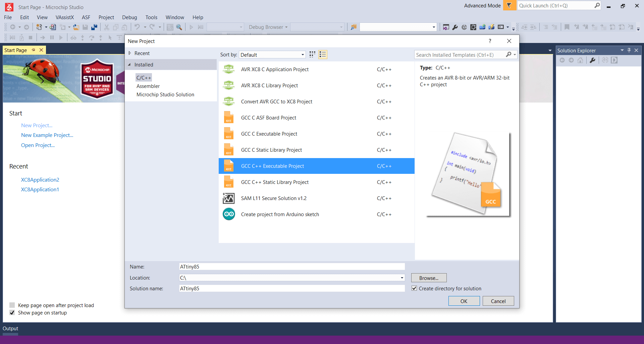Close the Start Page tab
The width and height of the screenshot is (644, 344).
(41, 50)
